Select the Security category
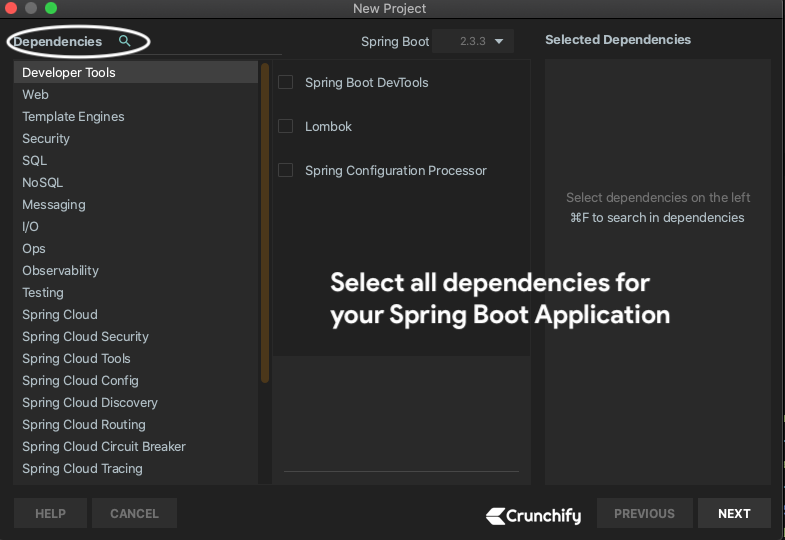785x540 pixels. pos(46,138)
